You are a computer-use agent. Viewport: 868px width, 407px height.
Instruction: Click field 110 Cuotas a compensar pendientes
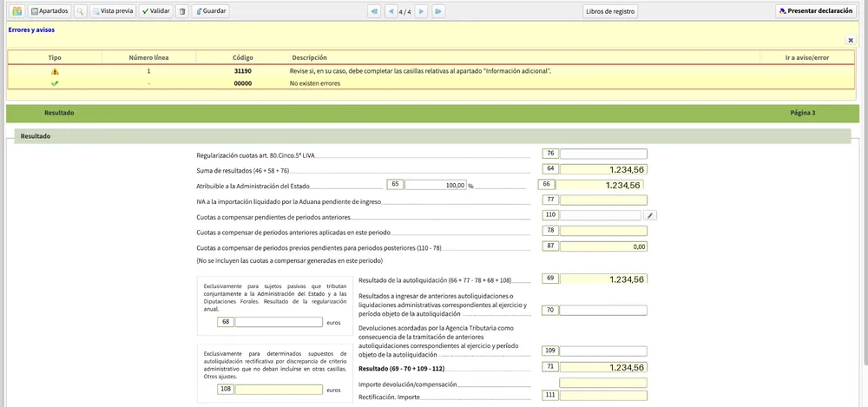[601, 215]
